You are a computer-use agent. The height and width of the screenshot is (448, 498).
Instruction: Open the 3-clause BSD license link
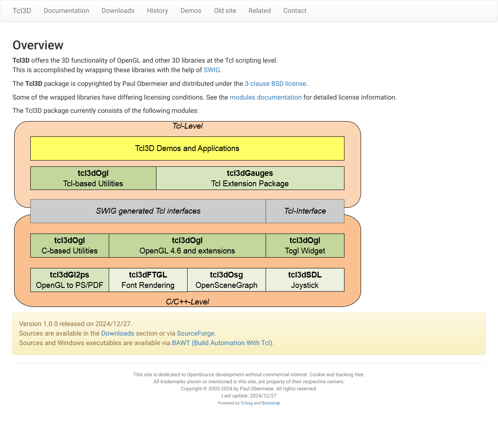tap(275, 84)
